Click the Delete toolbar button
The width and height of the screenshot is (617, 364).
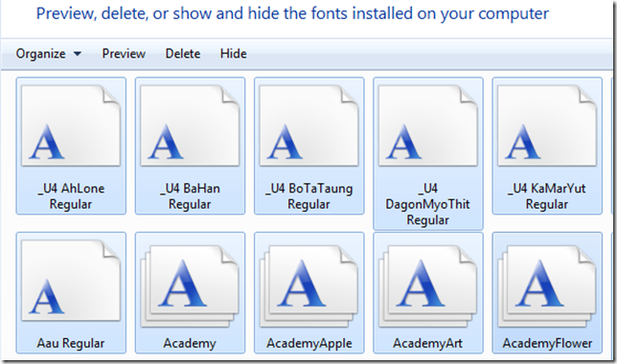183,54
